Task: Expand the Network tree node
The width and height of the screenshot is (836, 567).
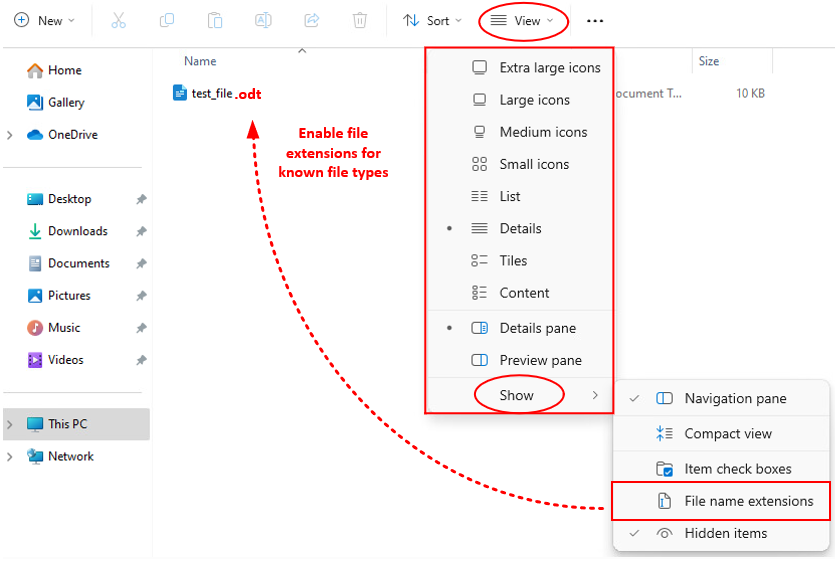Action: (10, 457)
